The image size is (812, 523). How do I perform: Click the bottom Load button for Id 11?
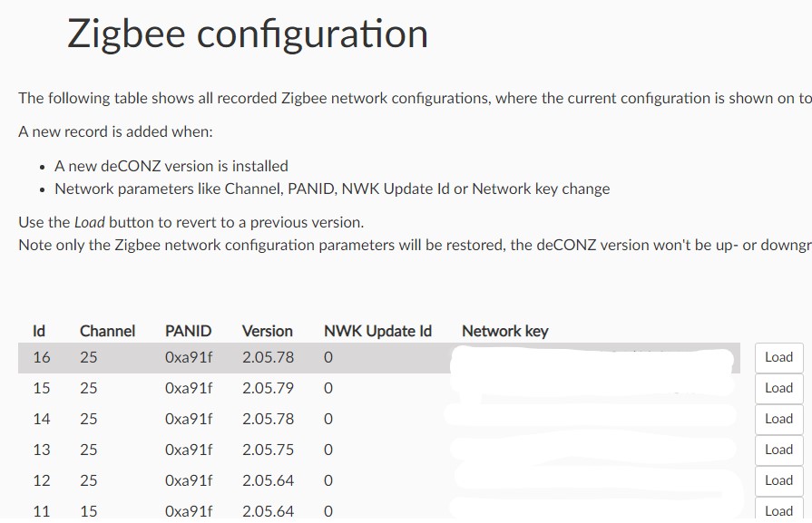778,509
